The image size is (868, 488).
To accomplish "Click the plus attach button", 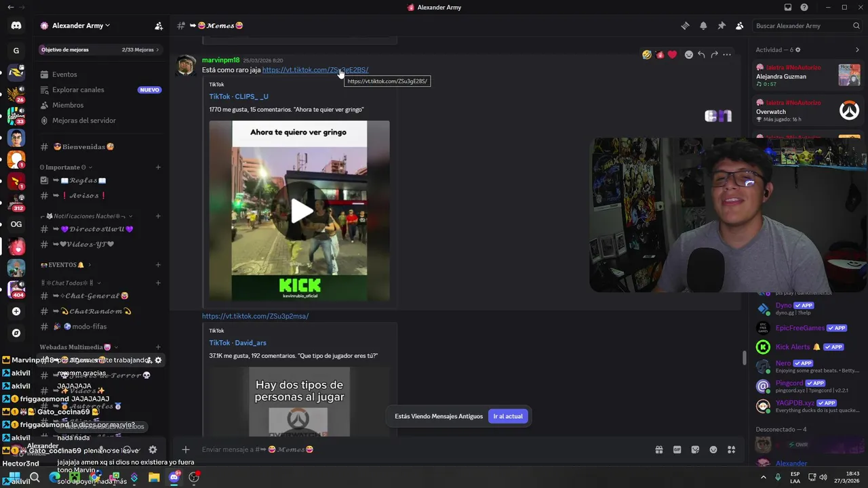I will click(x=185, y=449).
